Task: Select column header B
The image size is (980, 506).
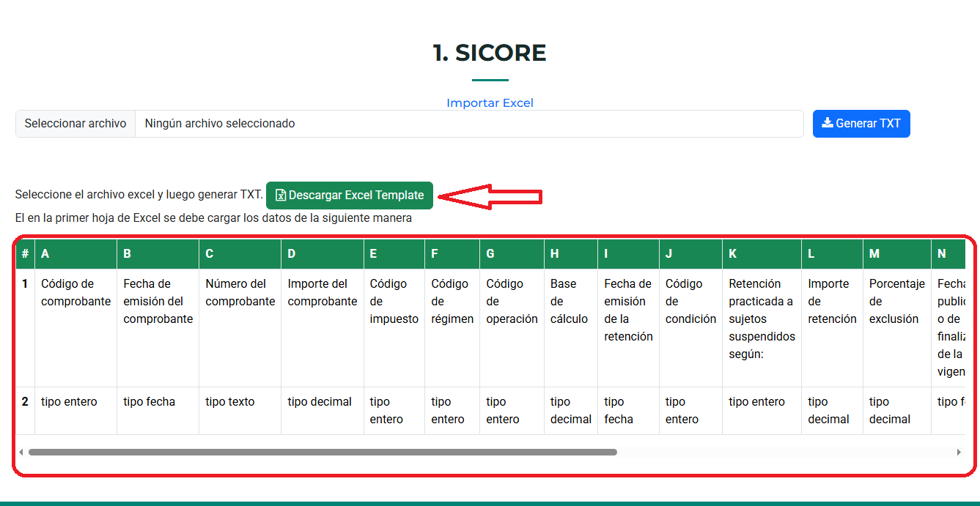Action: [158, 254]
